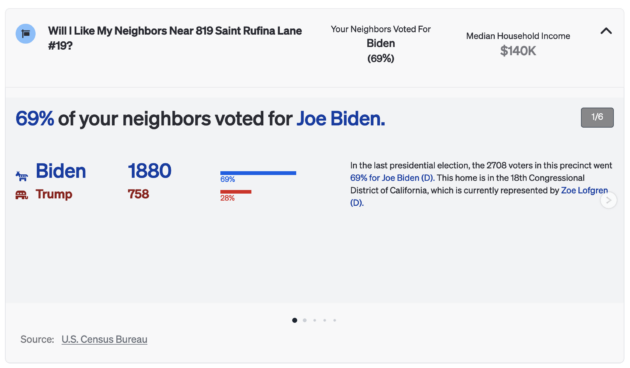Collapse the neighbors section with top chevron
630x368 pixels.
(x=606, y=31)
